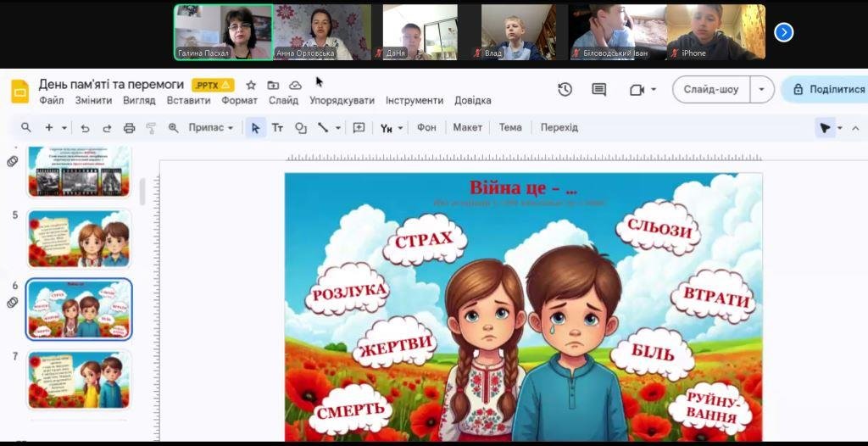Image resolution: width=868 pixels, height=446 pixels.
Task: Select the text box tool
Action: pos(277,128)
